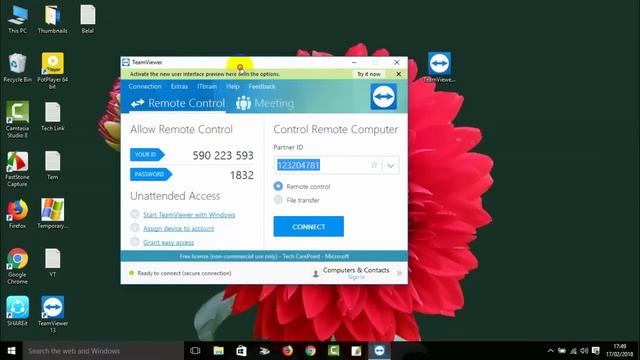This screenshot has height=360, width=640.
Task: Click the 590 223 593 ID value
Action: coord(223,156)
